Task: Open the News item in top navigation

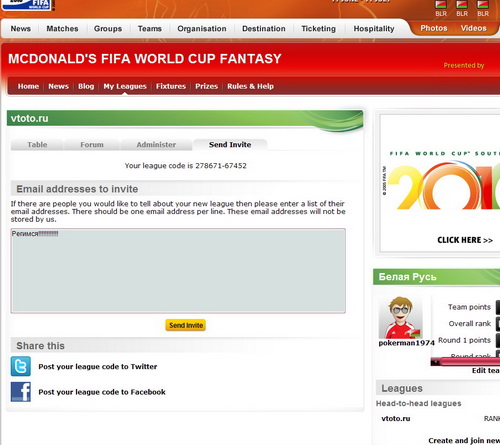Action: 21,29
